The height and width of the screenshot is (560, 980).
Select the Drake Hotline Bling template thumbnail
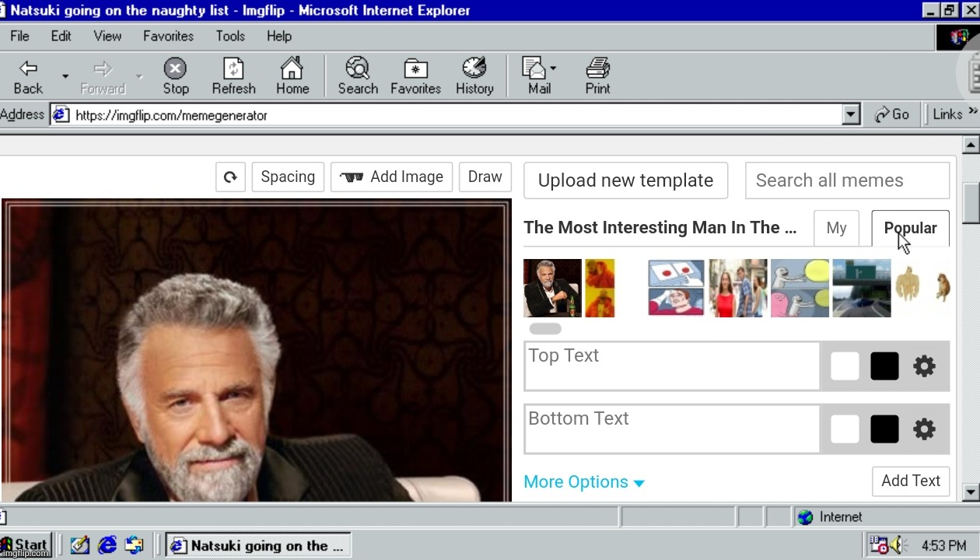click(600, 288)
